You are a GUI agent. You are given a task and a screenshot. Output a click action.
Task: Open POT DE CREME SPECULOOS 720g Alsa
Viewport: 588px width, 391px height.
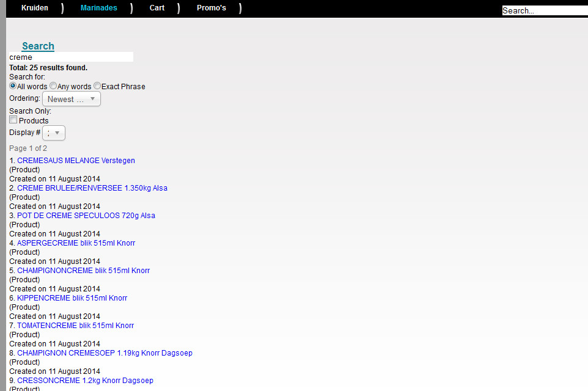click(x=86, y=216)
